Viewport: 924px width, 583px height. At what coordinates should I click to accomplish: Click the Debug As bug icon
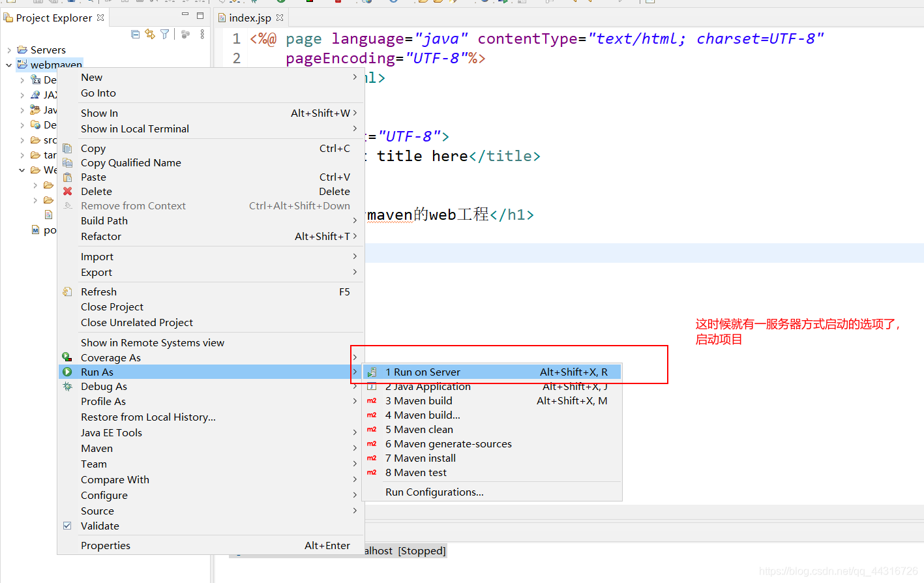click(67, 386)
